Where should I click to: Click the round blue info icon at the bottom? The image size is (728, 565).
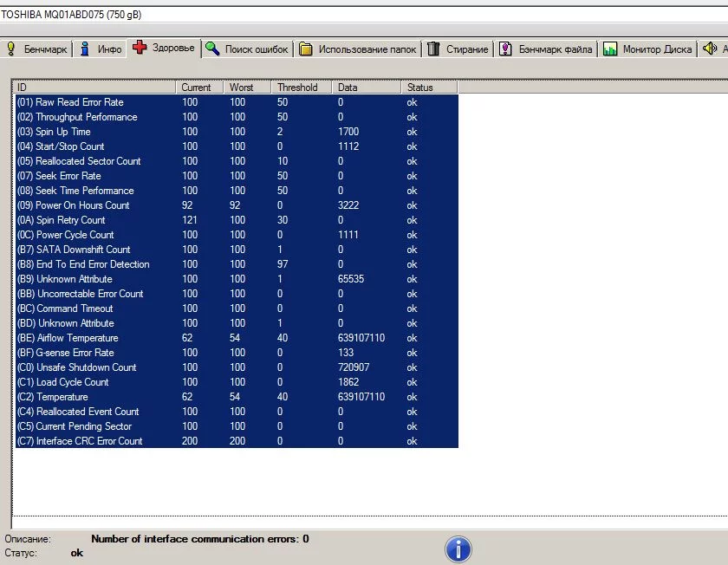(x=458, y=549)
